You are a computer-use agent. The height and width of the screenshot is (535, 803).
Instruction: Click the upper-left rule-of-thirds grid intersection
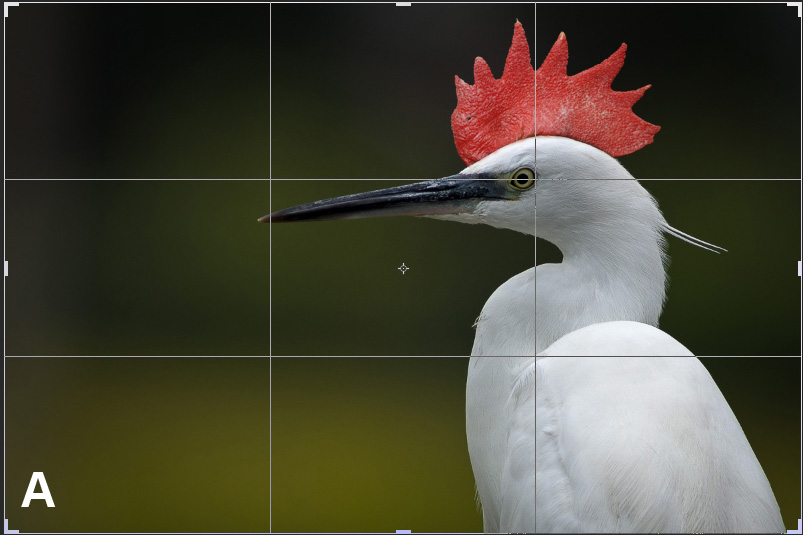[270, 179]
